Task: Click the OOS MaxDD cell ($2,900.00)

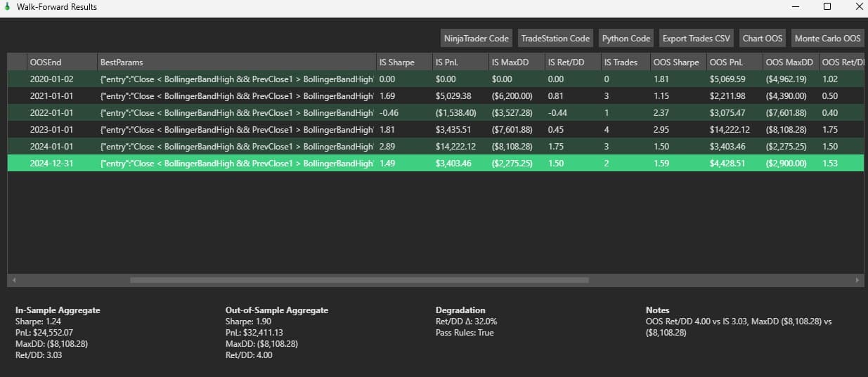Action: click(786, 164)
